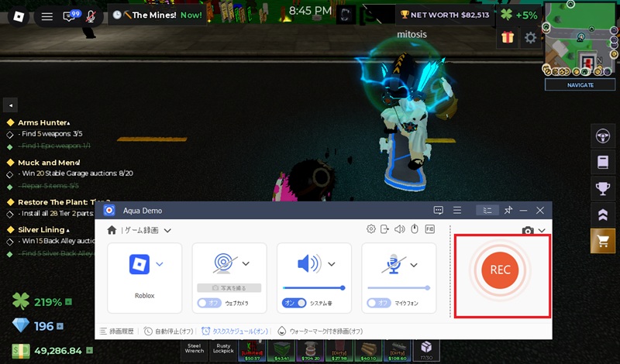Turn on the ウェブカメラ webcam toggle
This screenshot has width=620, height=364.
click(209, 303)
